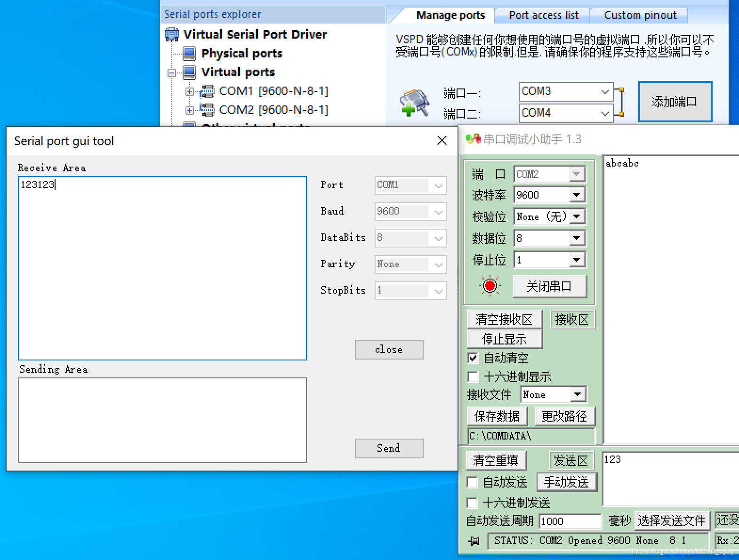The image size is (739, 560).
Task: Click the 选择发送文件 button
Action: coord(672,520)
